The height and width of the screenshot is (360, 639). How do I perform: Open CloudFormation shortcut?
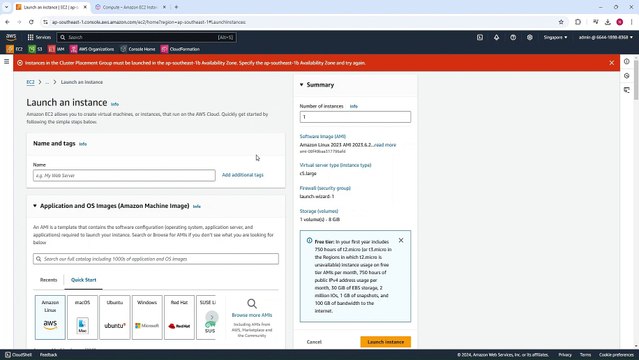coord(180,49)
